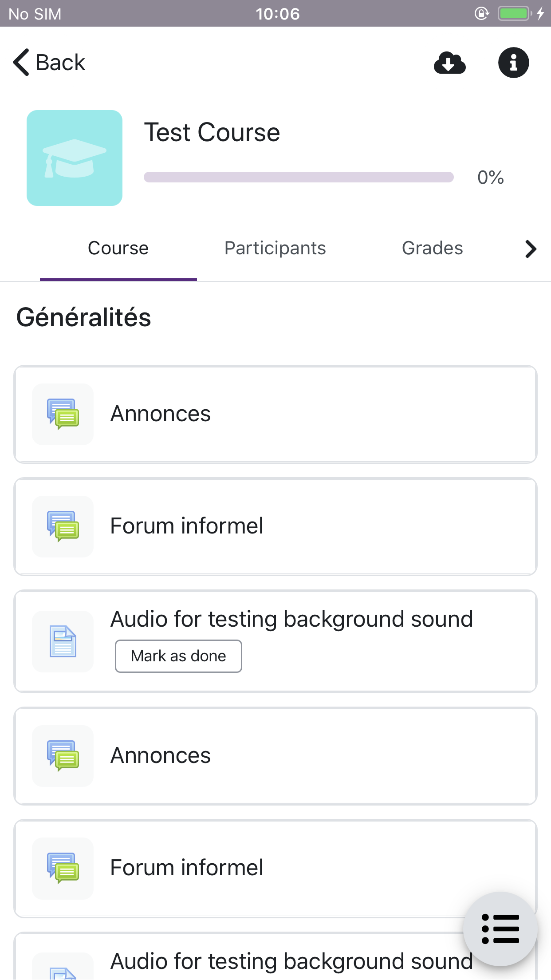
Task: Open the first Forum informel item
Action: [275, 526]
